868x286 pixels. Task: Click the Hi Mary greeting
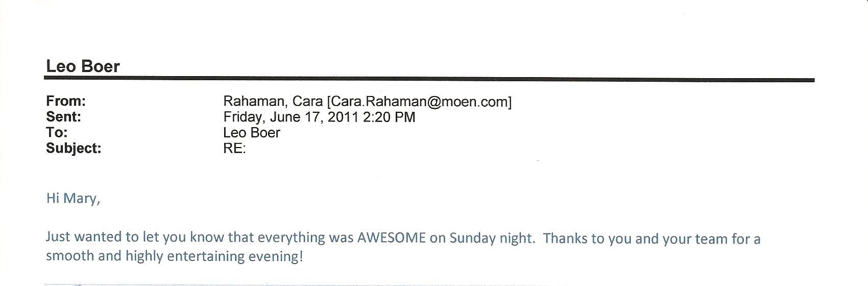(73, 198)
